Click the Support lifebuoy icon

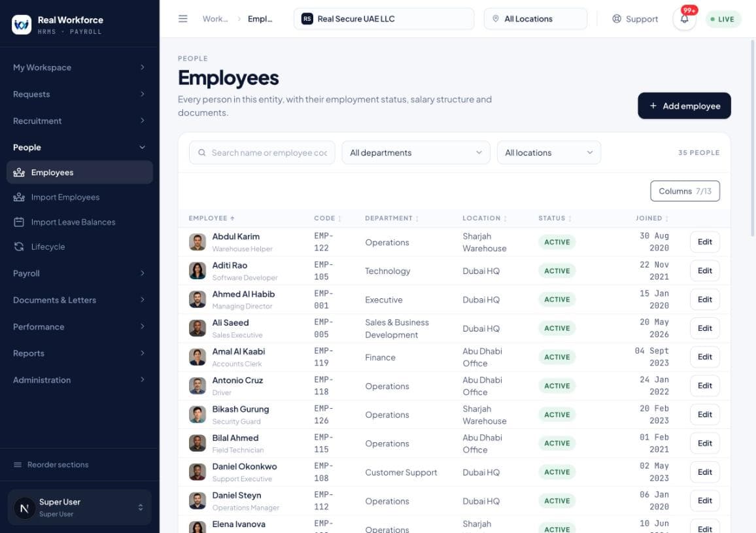pos(616,19)
